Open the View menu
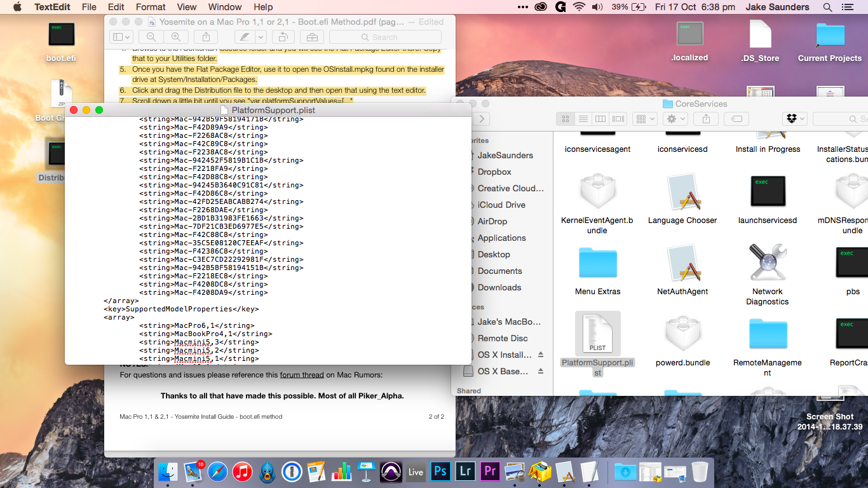Viewport: 868px width, 488px height. [187, 7]
